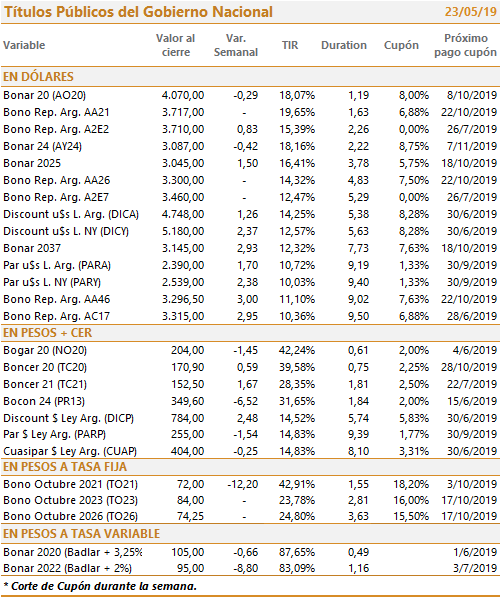Click the Bonar 24 (AY24) closing value 3.087,00
The height and width of the screenshot is (597, 500).
183,146
